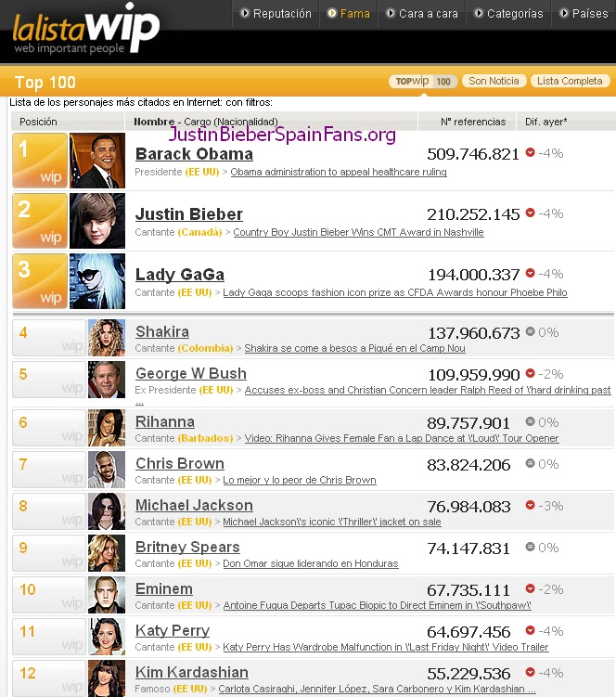Open the Reputación menu item
The image size is (616, 697).
[276, 13]
